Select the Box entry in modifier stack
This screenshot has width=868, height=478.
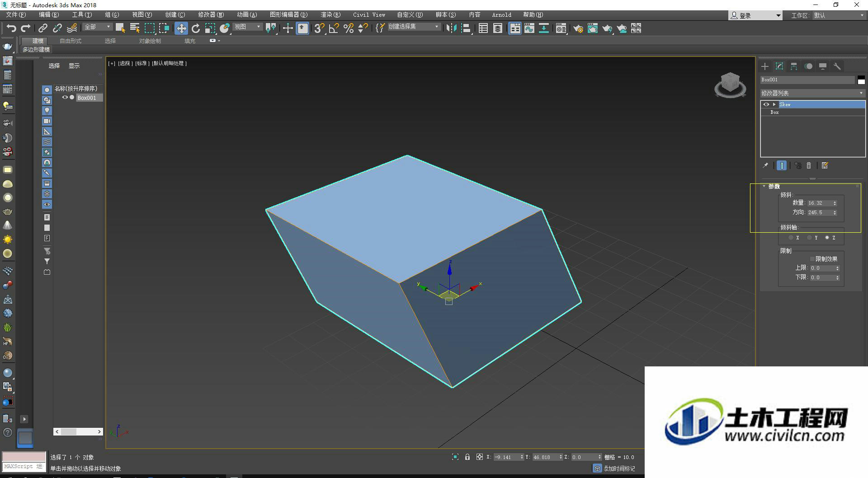coord(813,112)
